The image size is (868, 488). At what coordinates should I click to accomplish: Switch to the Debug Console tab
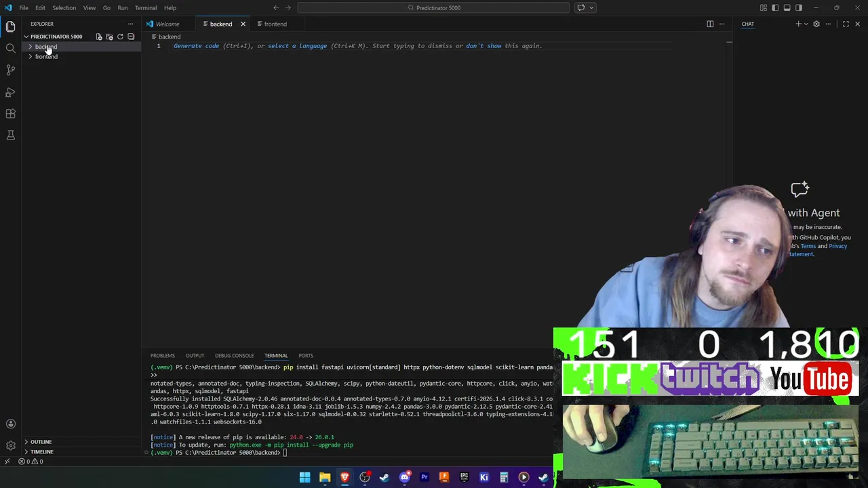[234, 355]
